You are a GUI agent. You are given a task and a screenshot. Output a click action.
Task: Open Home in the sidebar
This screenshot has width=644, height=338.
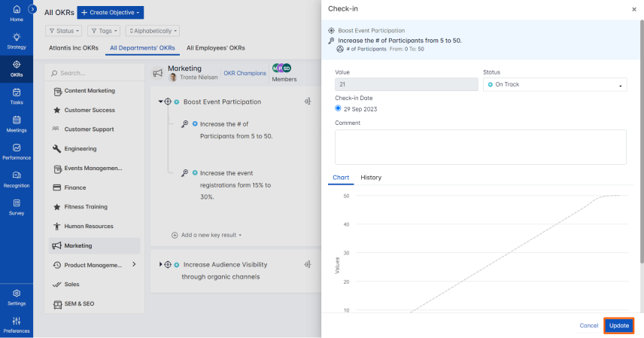[x=17, y=13]
